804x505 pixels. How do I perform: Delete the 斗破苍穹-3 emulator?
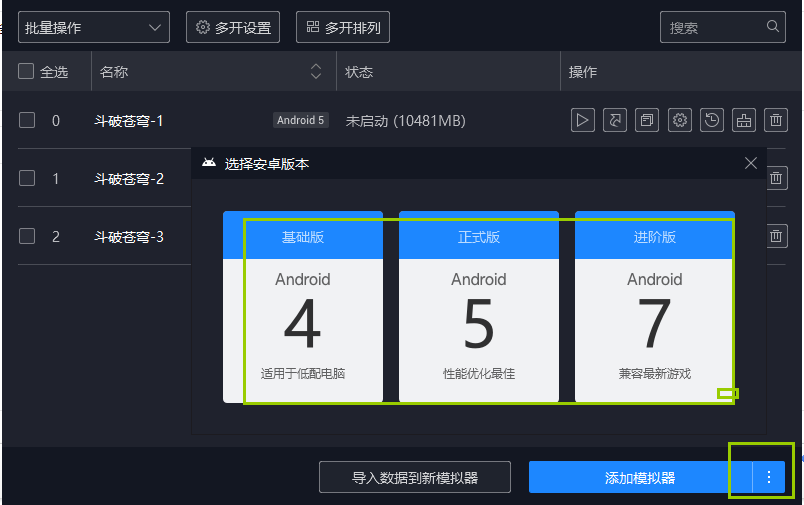[x=777, y=236]
